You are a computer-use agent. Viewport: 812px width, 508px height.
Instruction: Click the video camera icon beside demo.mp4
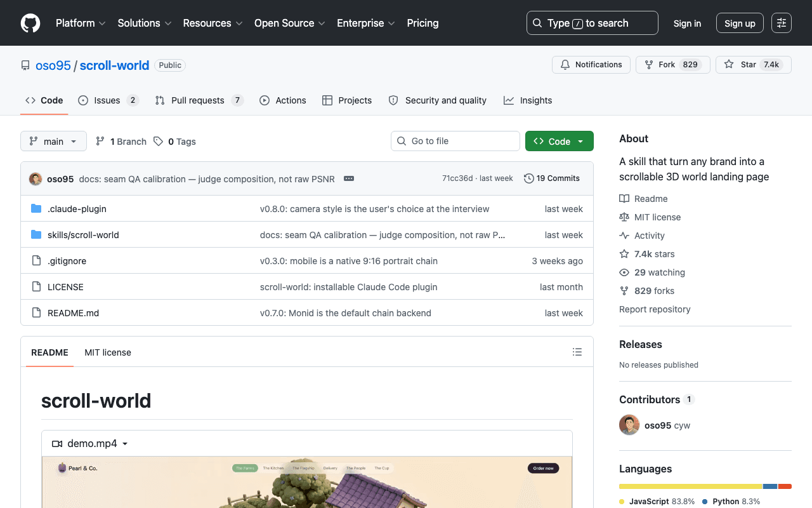coord(57,444)
